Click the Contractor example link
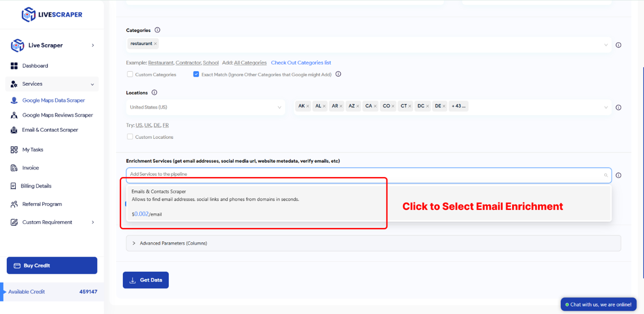 188,63
